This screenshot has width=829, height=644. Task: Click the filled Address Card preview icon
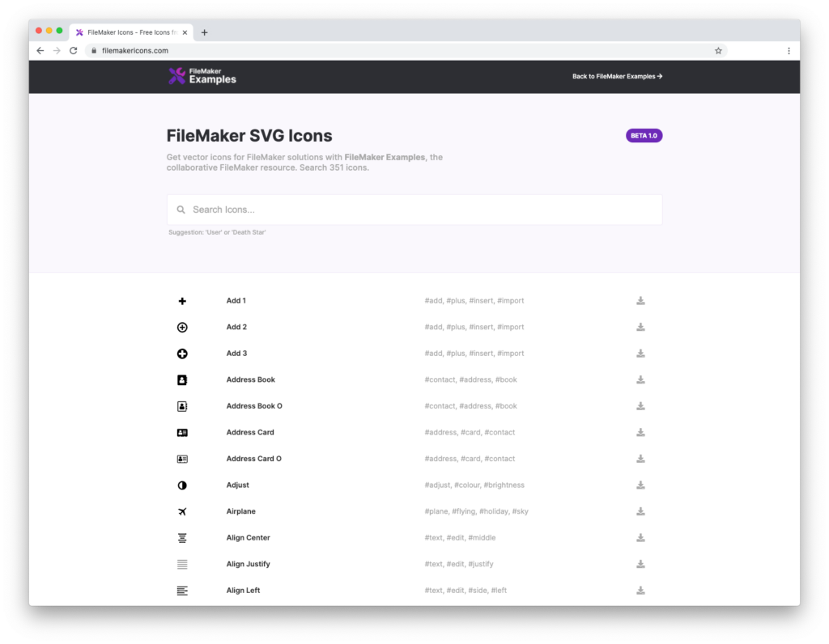pos(182,433)
